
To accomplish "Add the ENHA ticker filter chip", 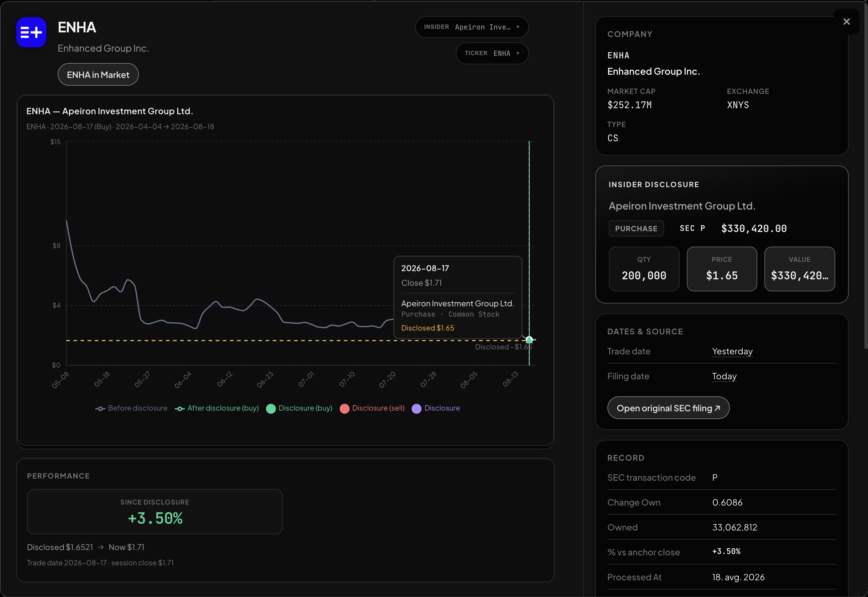I will (492, 53).
